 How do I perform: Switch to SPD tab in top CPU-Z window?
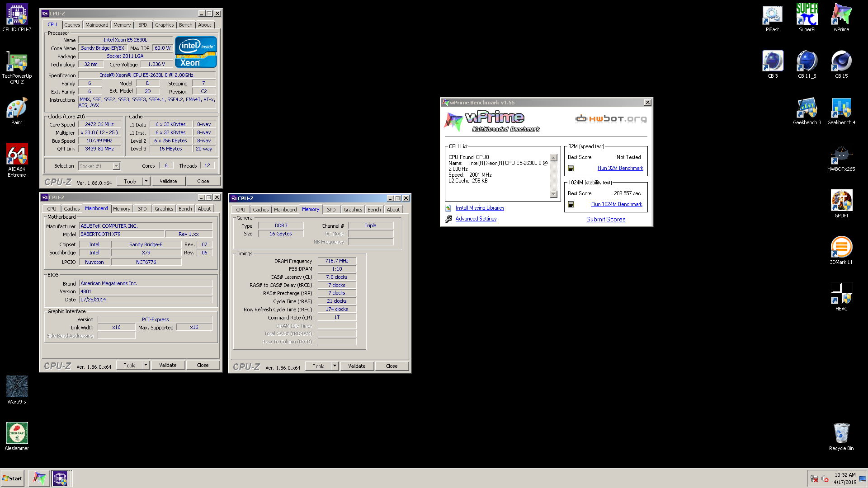click(x=142, y=25)
